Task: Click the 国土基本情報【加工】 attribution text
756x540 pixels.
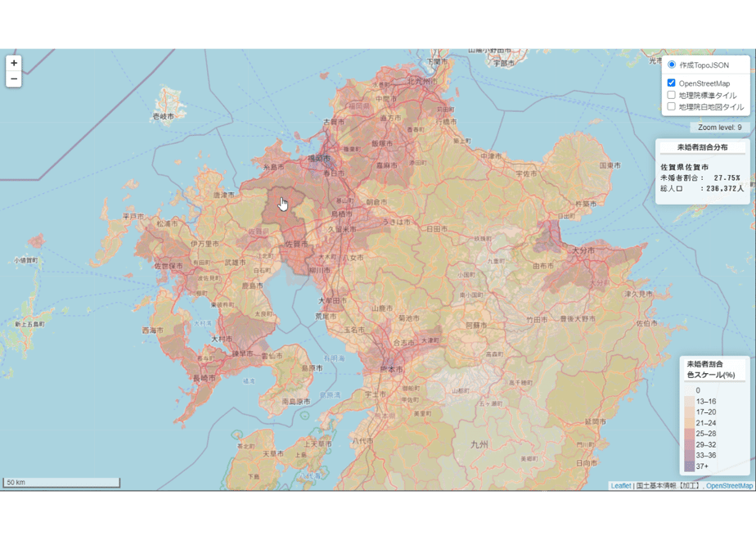Action: pyautogui.click(x=668, y=485)
